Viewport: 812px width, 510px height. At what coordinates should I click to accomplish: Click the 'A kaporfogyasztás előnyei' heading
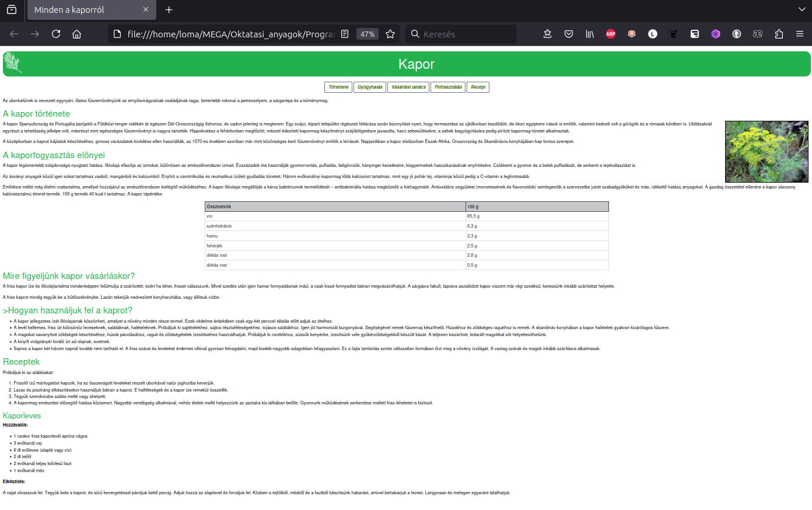point(54,155)
